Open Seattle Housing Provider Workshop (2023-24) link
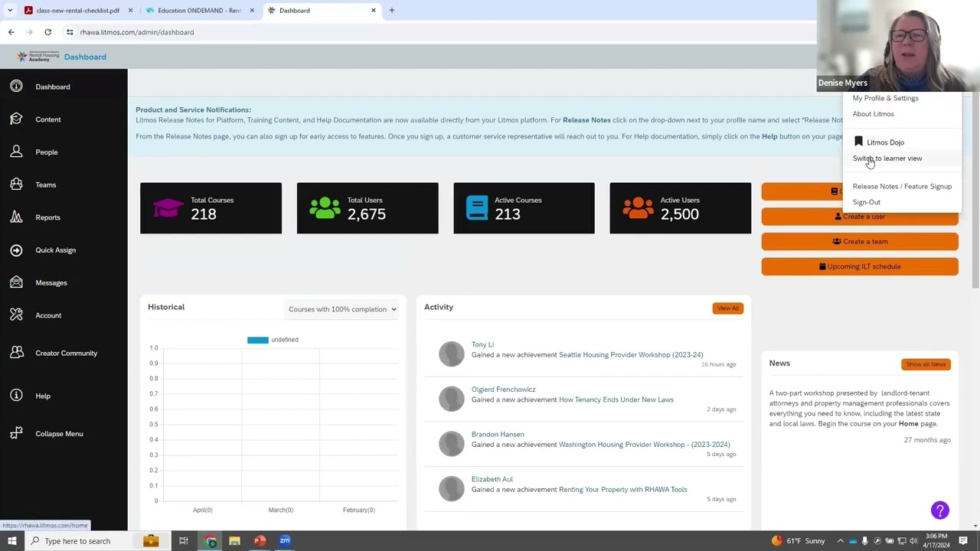The height and width of the screenshot is (551, 980). point(631,355)
